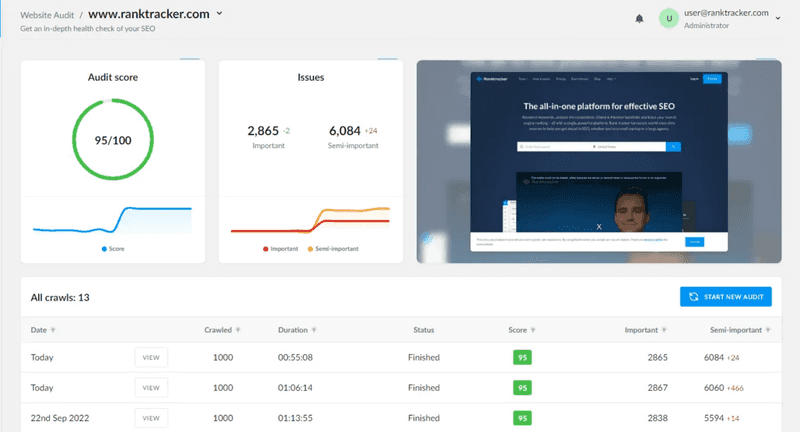This screenshot has height=432, width=800.
Task: Click the issues trend line chart
Action: pos(310,220)
